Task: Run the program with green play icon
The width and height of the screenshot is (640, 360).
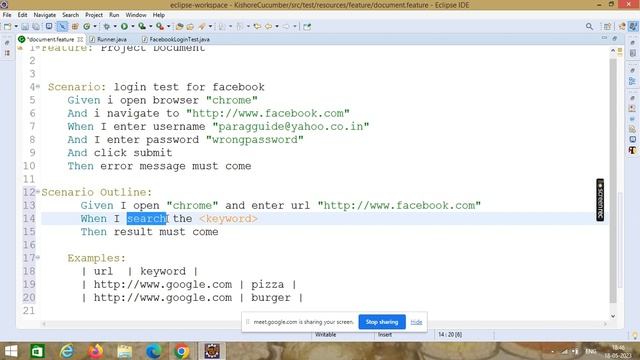Action: point(124,27)
